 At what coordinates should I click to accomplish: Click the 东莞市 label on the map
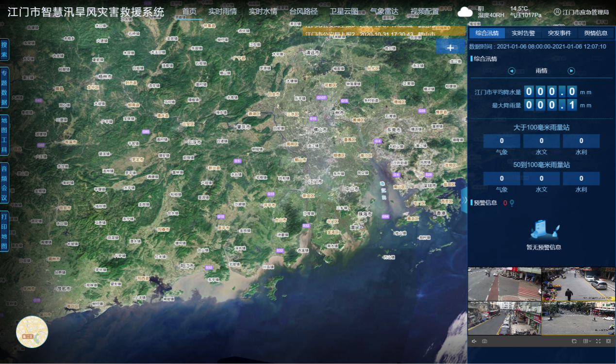pyautogui.click(x=393, y=130)
